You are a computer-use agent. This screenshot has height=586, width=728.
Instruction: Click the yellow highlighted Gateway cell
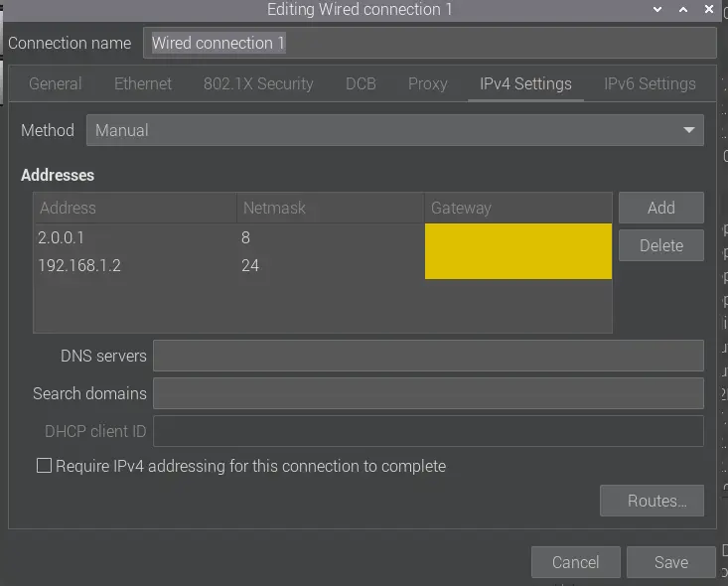[x=517, y=251]
